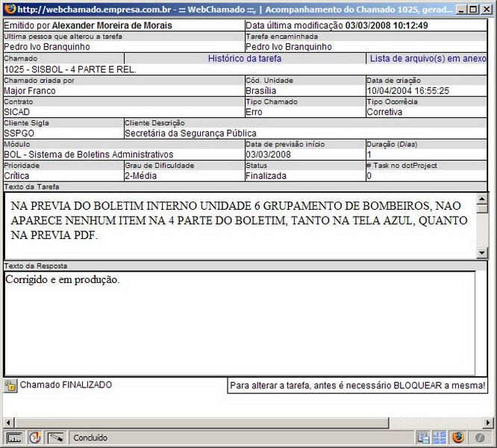Minimize the WebChamado window

click(460, 10)
